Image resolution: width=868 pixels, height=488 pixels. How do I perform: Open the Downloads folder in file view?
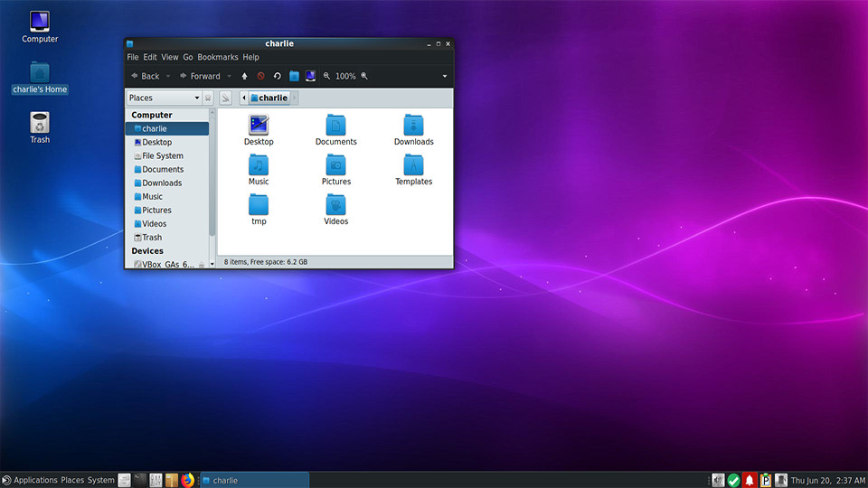[413, 130]
